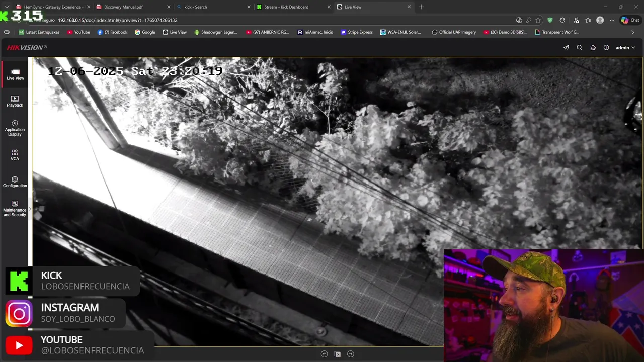644x362 pixels.
Task: Open the Copilot Chat button
Action: [630, 20]
